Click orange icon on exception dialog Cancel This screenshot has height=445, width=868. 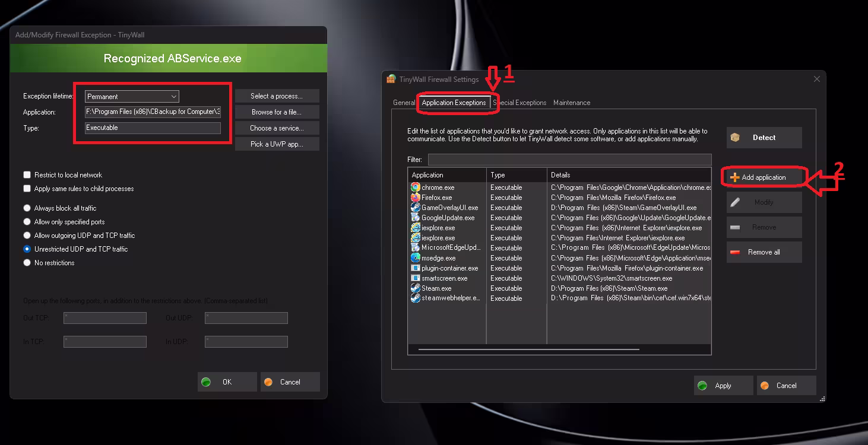point(268,382)
